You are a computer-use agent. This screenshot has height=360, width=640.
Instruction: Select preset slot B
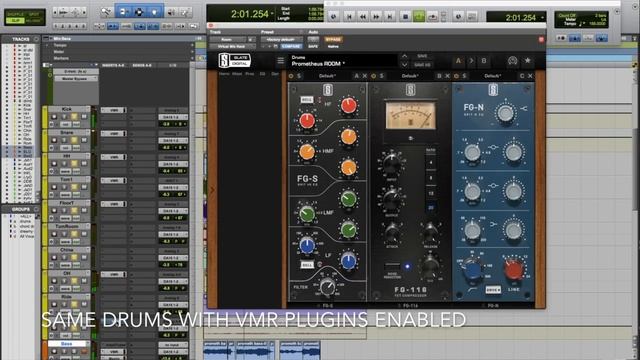[484, 61]
